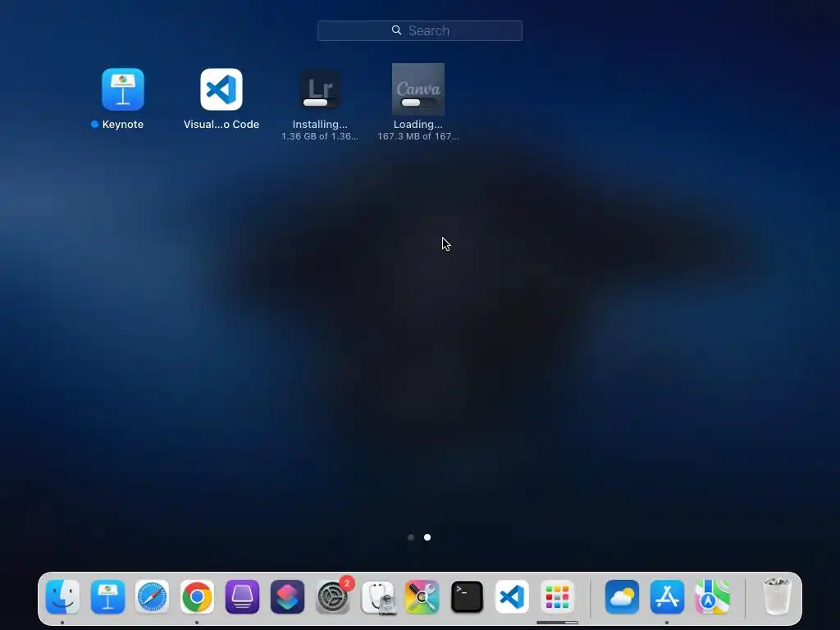Focus the Launchpad Search field
The width and height of the screenshot is (840, 630).
tap(420, 30)
